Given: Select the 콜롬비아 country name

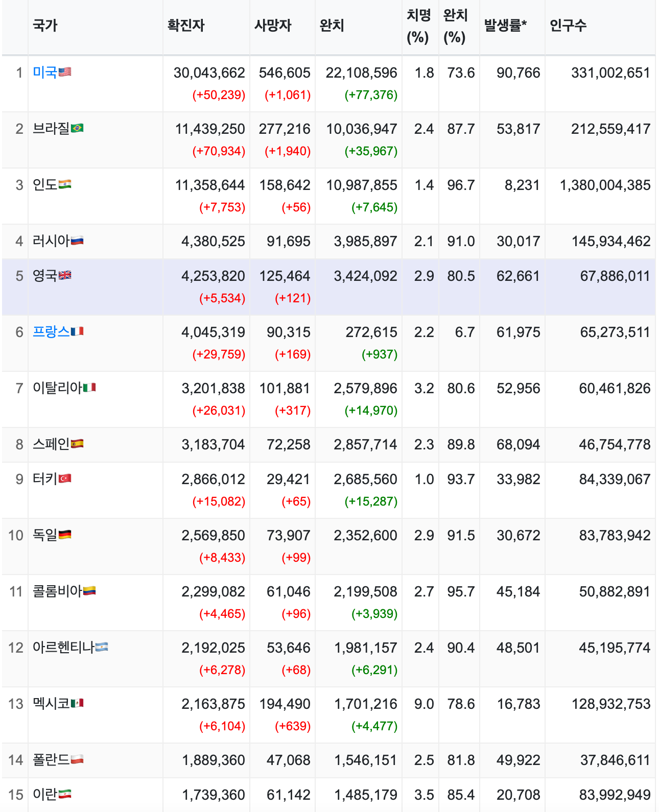Looking at the screenshot, I should [x=57, y=591].
